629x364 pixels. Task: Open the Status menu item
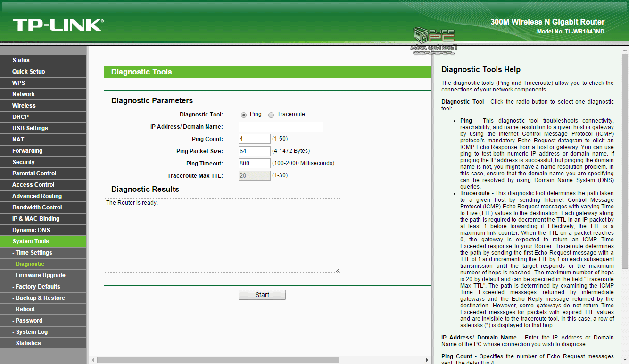pos(43,60)
